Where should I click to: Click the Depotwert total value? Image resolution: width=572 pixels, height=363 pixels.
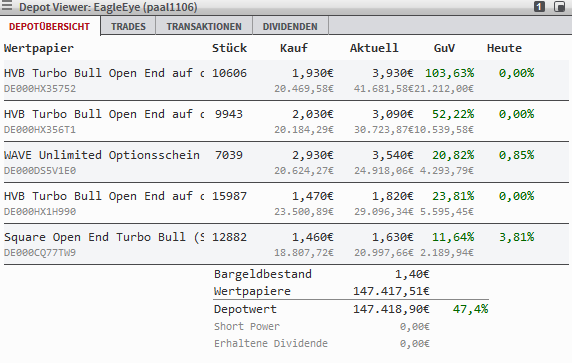[391, 309]
